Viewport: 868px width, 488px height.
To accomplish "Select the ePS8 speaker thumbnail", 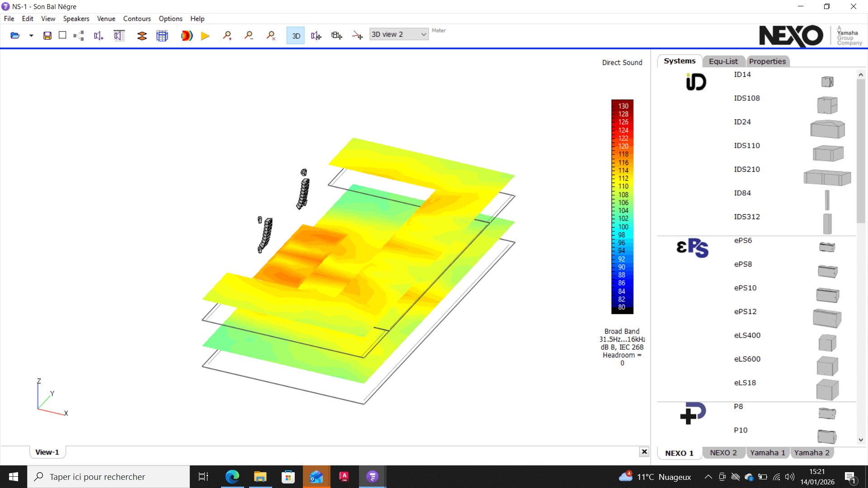I will (828, 271).
